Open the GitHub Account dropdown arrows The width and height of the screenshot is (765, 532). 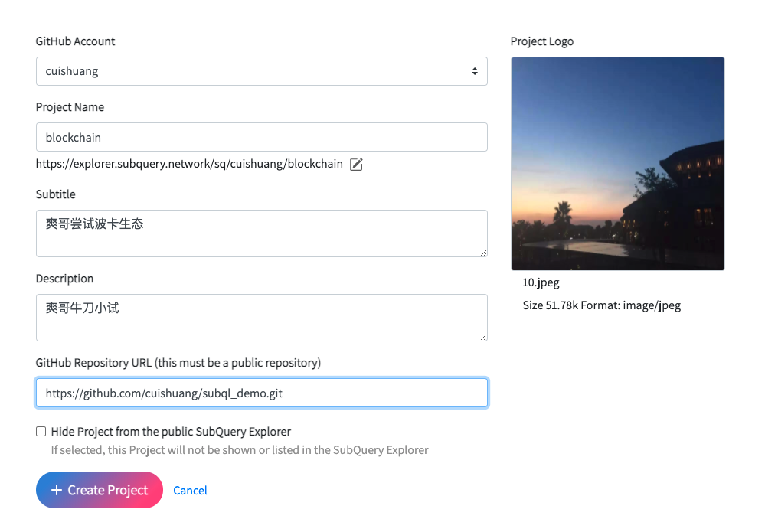pyautogui.click(x=475, y=71)
